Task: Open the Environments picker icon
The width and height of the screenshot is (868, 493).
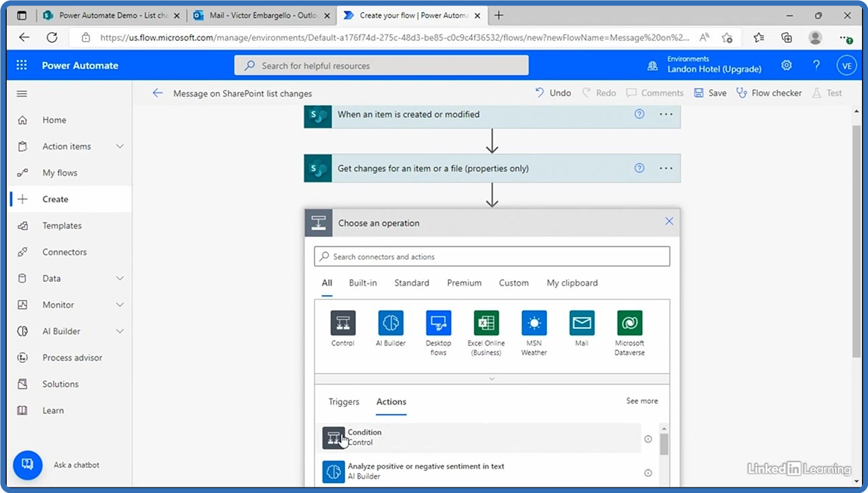Action: click(x=652, y=66)
